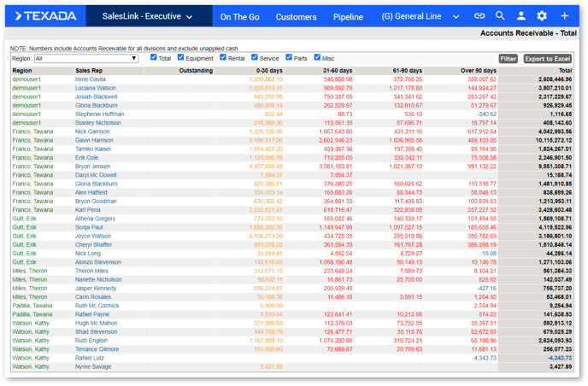Uncheck the Equipment checkbox

coord(180,57)
